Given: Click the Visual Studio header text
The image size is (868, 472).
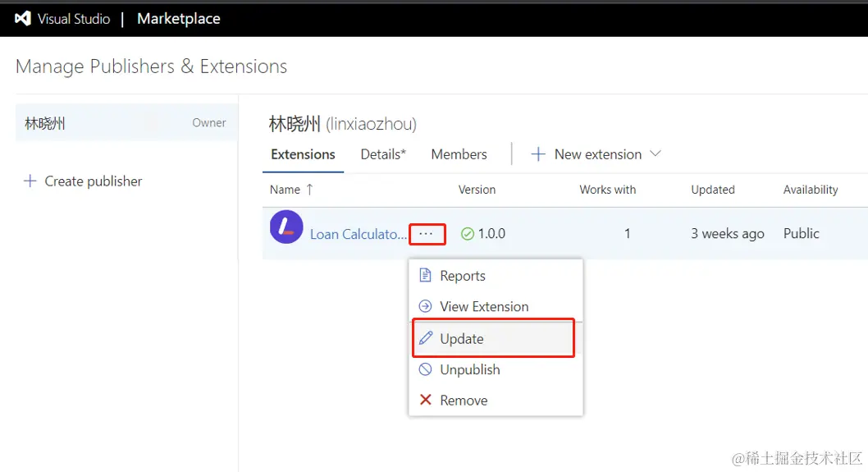Looking at the screenshot, I should [74, 19].
